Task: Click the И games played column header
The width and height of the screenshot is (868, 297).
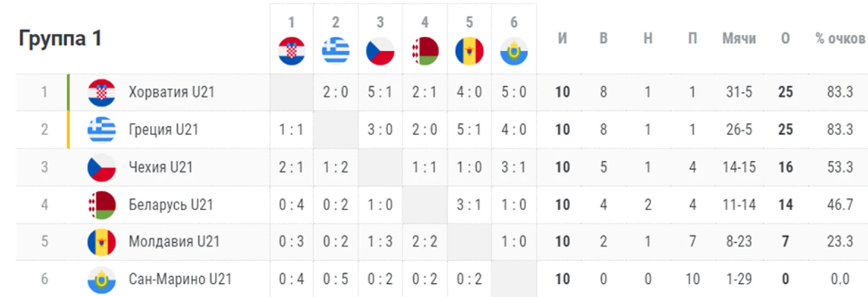Action: tap(562, 39)
